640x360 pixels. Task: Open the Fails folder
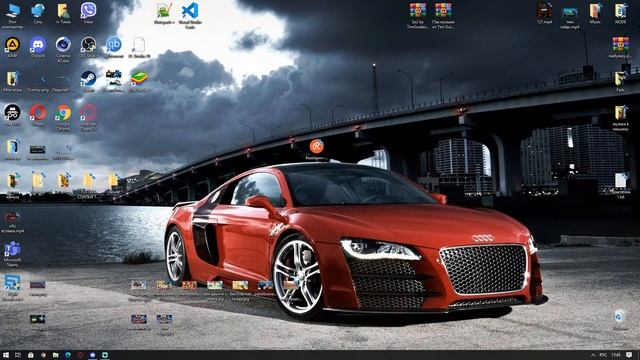pos(620,79)
